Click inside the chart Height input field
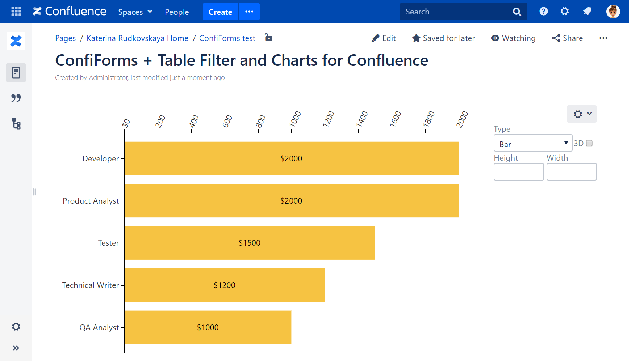 [519, 171]
